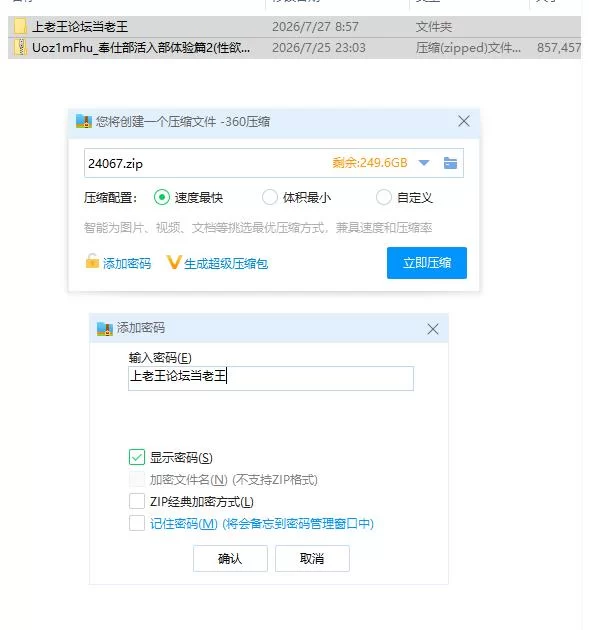Select the Uoz1mFhu zip file name
The image size is (589, 630).
coord(141,47)
